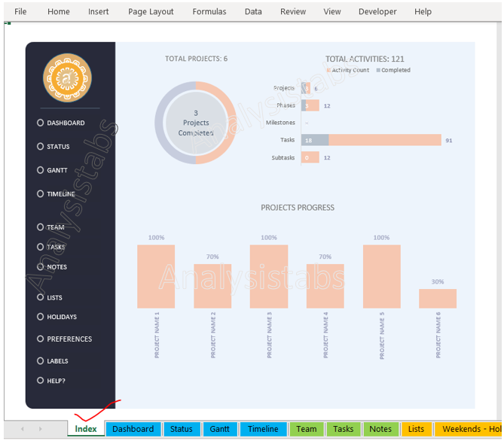Image resolution: width=504 pixels, height=441 pixels.
Task: Open the File menu
Action: (20, 11)
